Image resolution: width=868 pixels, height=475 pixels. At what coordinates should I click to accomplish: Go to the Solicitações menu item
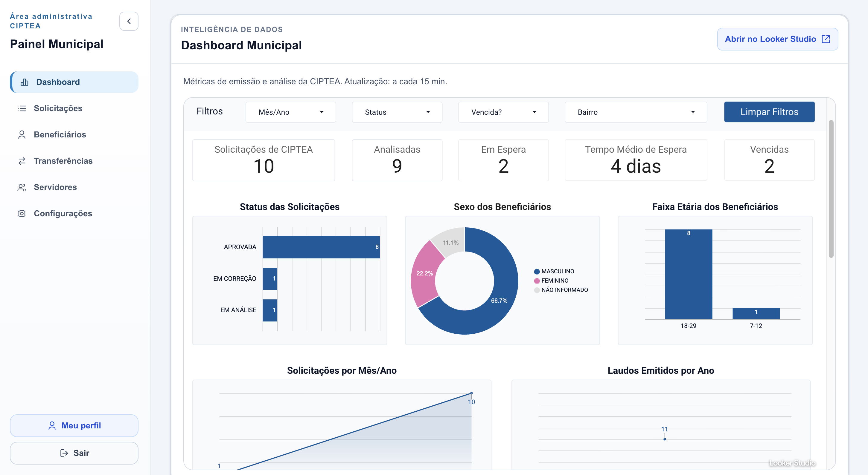58,108
